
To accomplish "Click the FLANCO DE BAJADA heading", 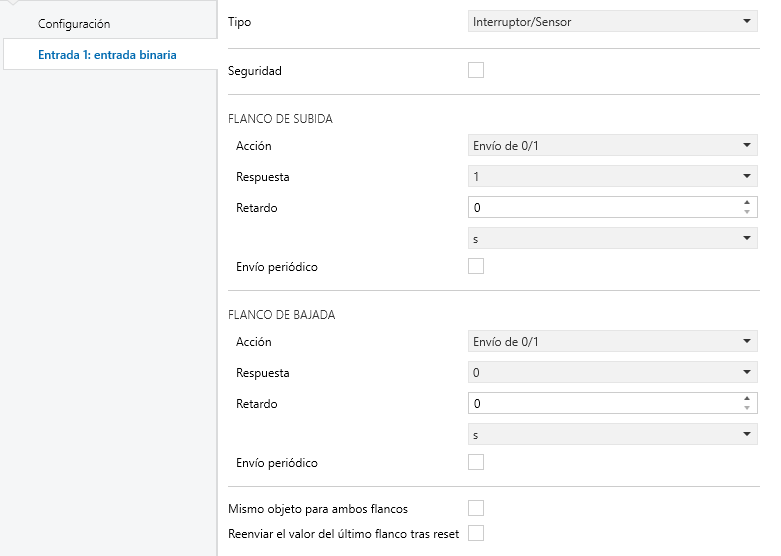I will (x=281, y=314).
